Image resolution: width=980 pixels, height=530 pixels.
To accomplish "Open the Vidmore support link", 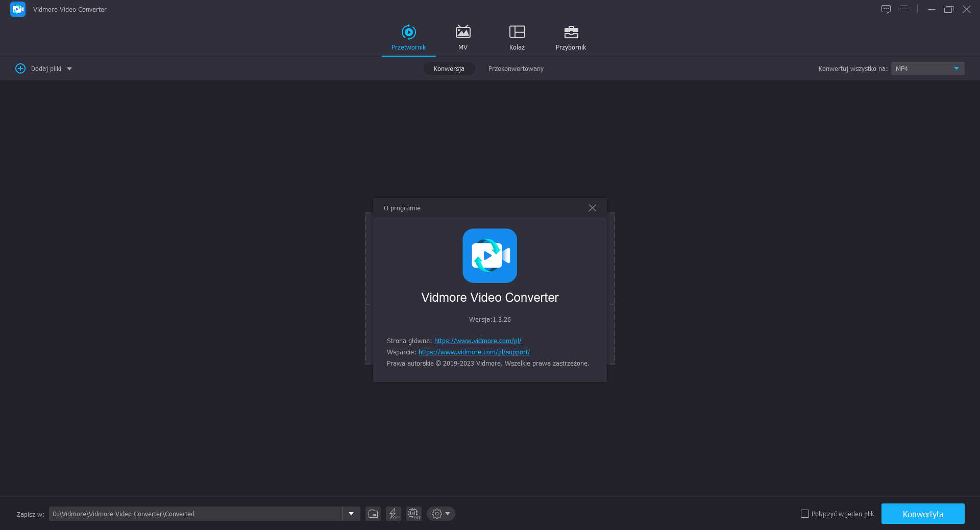I will pyautogui.click(x=474, y=352).
